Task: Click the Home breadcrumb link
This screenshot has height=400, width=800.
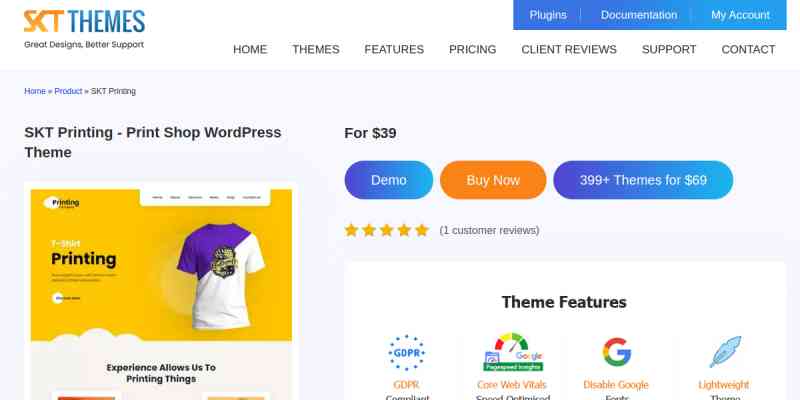Action: pyautogui.click(x=35, y=91)
